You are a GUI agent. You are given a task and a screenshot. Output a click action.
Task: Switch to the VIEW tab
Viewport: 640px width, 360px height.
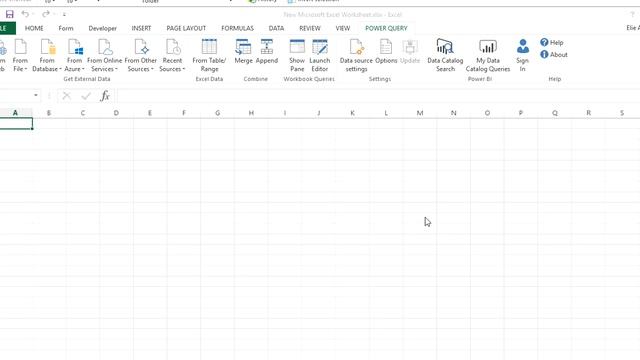click(343, 28)
